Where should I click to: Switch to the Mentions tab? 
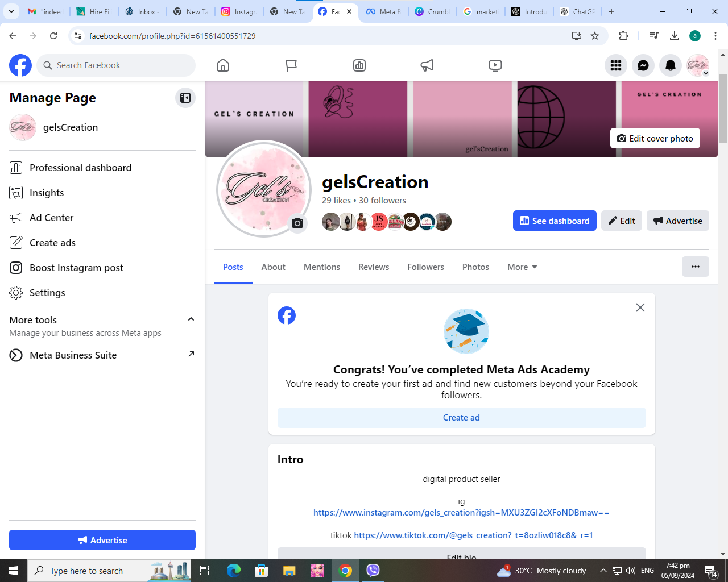[322, 267]
